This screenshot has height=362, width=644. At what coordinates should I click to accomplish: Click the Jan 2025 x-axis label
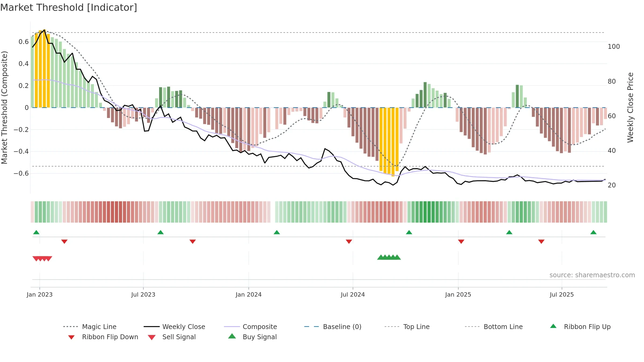pos(458,295)
